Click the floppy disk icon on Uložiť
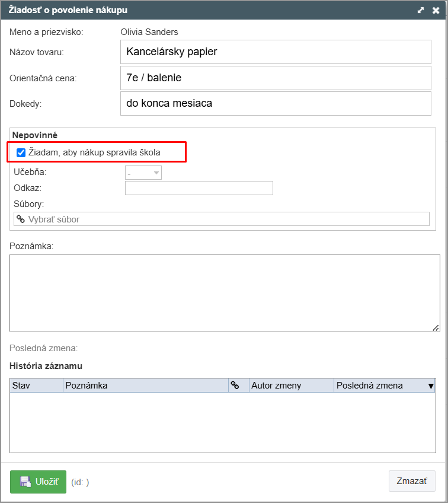The image size is (448, 503). click(25, 482)
